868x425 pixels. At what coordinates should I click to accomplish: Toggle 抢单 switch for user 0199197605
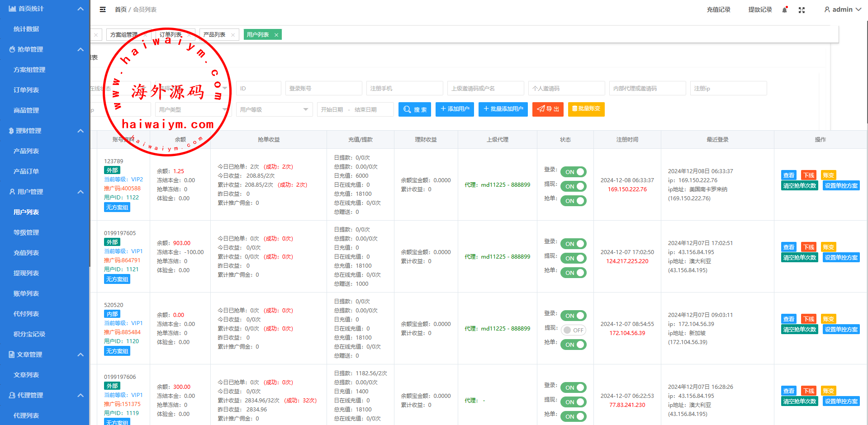(573, 273)
